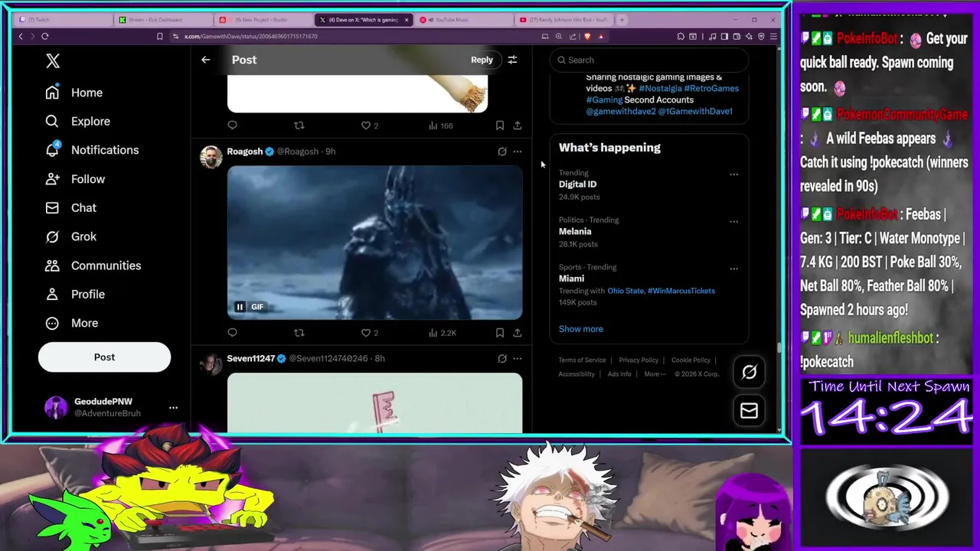The width and height of the screenshot is (980, 551).
Task: Open Terms of Service footer link
Action: coord(582,360)
